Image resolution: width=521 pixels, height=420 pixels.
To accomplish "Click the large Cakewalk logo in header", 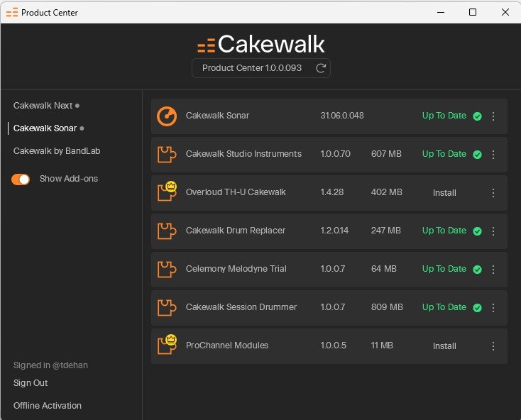I will pyautogui.click(x=260, y=44).
